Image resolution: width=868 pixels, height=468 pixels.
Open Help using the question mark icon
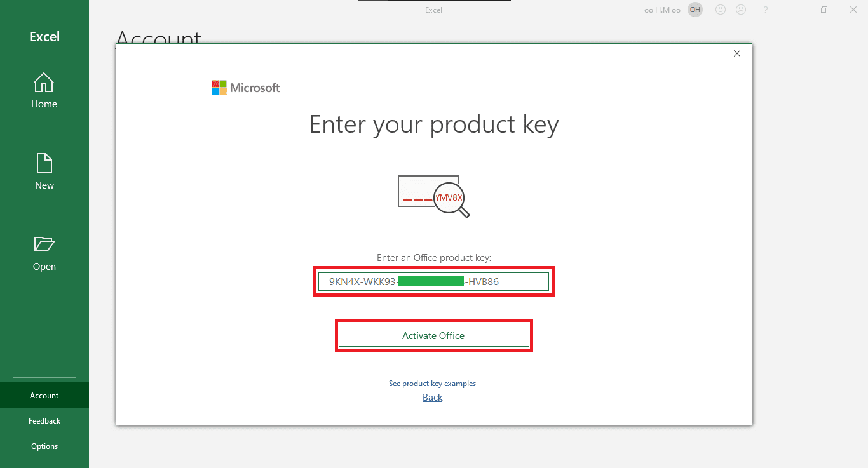coord(766,10)
